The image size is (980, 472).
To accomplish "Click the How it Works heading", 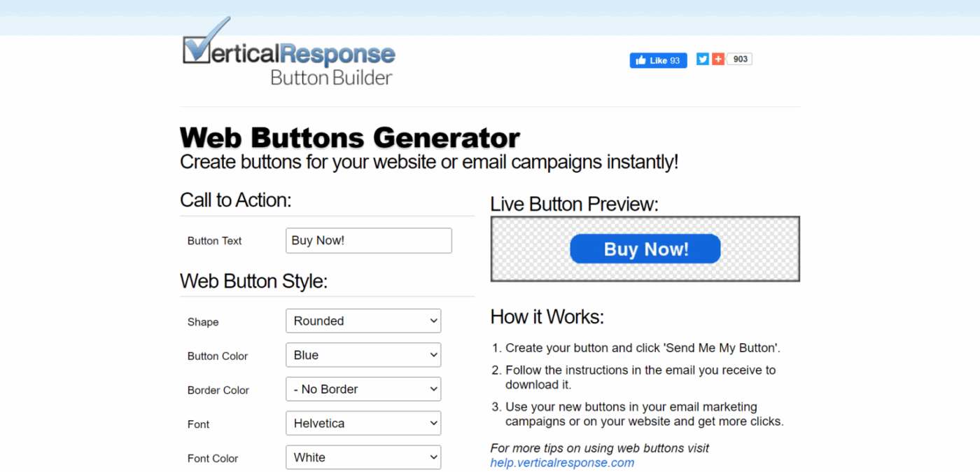I will click(x=547, y=317).
